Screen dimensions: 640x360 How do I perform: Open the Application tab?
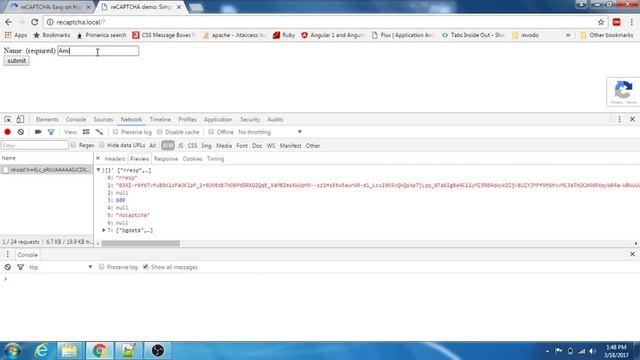point(218,119)
